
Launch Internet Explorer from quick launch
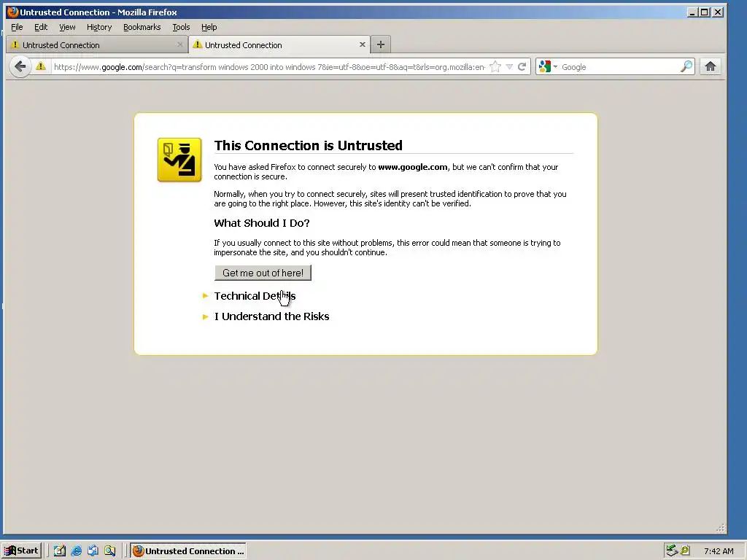tap(76, 551)
